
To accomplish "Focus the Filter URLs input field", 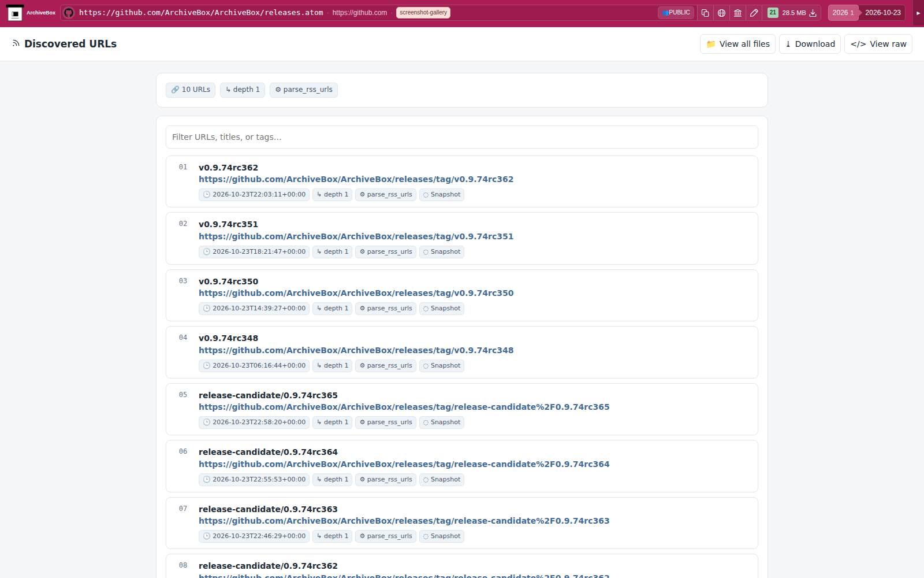I will tap(462, 137).
